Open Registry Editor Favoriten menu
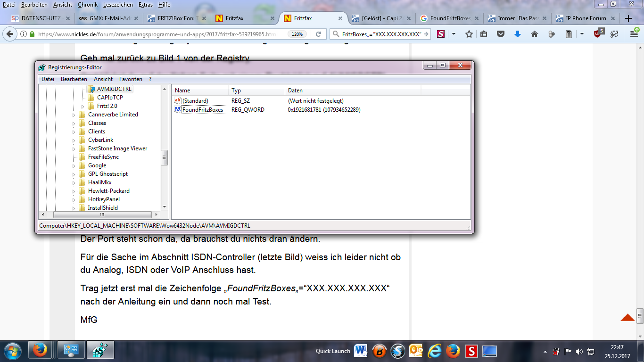This screenshot has width=644, height=362. click(x=131, y=79)
